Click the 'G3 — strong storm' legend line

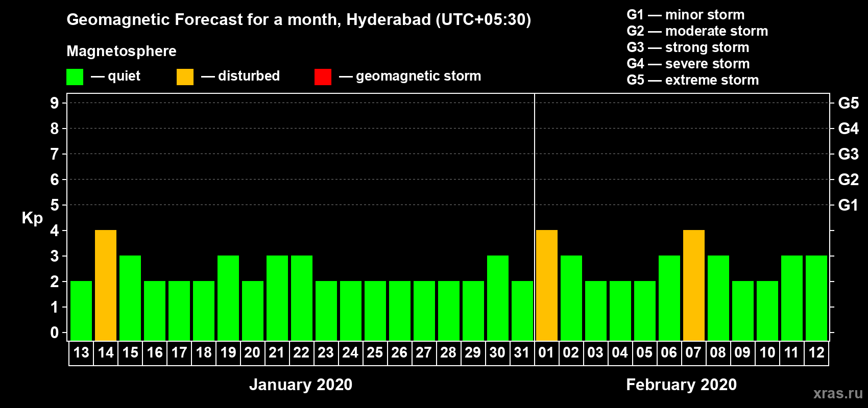(x=688, y=47)
